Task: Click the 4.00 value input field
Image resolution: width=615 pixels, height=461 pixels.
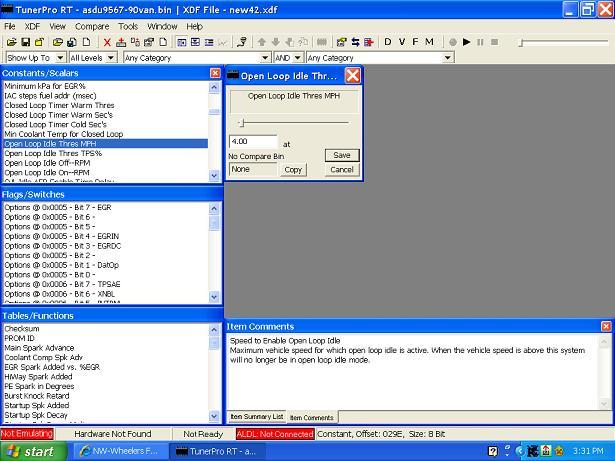Action: tap(252, 142)
